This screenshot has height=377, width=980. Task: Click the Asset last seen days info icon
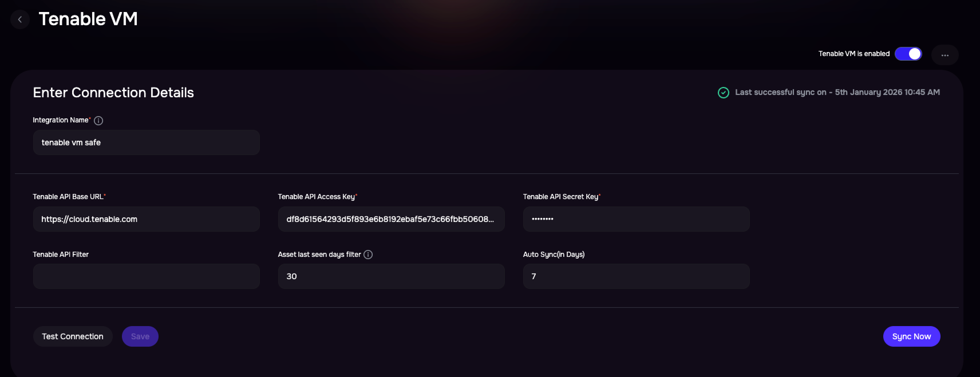pyautogui.click(x=368, y=255)
